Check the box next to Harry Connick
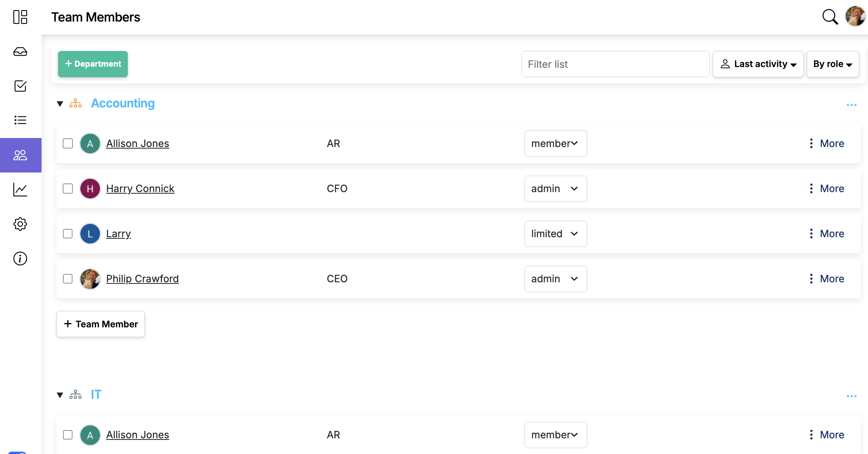This screenshot has height=454, width=868. pyautogui.click(x=68, y=189)
